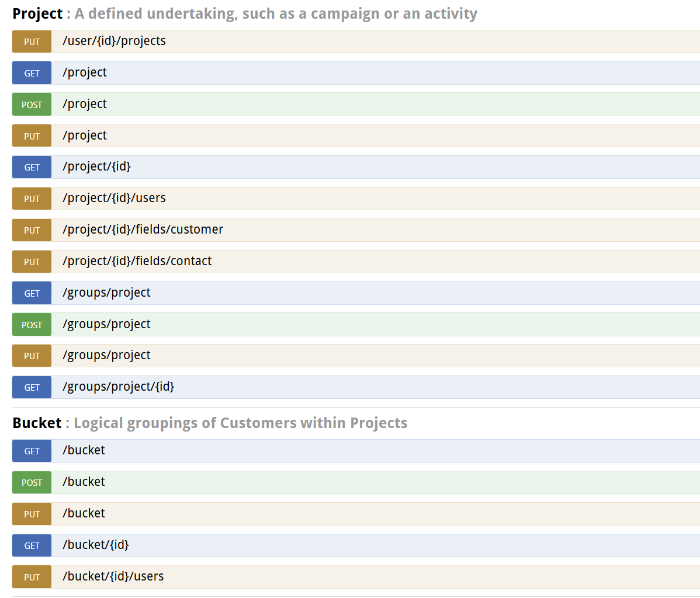Click the GET badge for /bucket
The image size is (700, 598).
[x=32, y=451]
